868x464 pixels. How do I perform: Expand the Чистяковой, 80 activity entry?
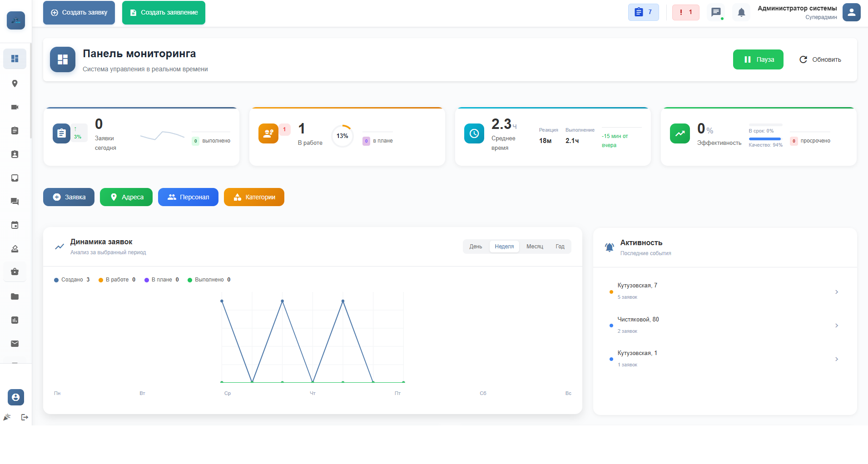tap(836, 326)
